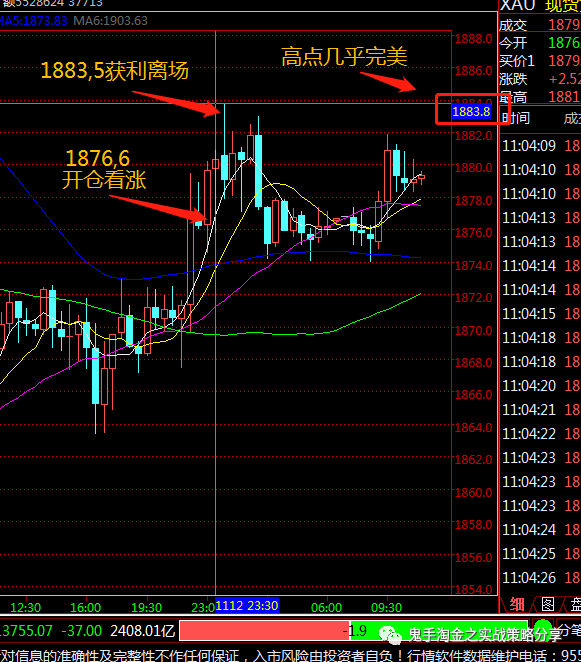581x662 pixels.
Task: Click the 1868.0 price axis label
Action: point(473,362)
